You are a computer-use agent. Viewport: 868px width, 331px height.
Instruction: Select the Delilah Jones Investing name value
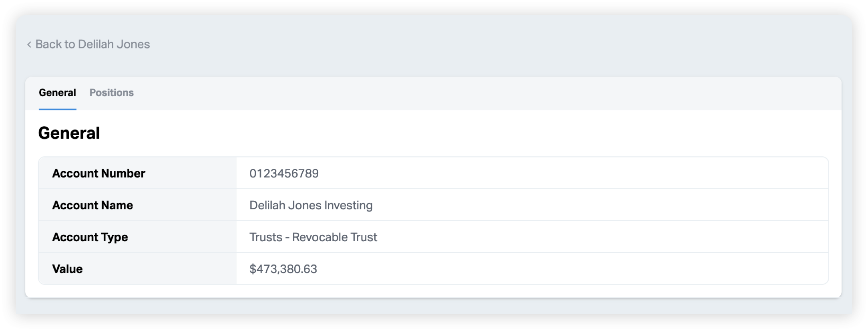coord(311,205)
